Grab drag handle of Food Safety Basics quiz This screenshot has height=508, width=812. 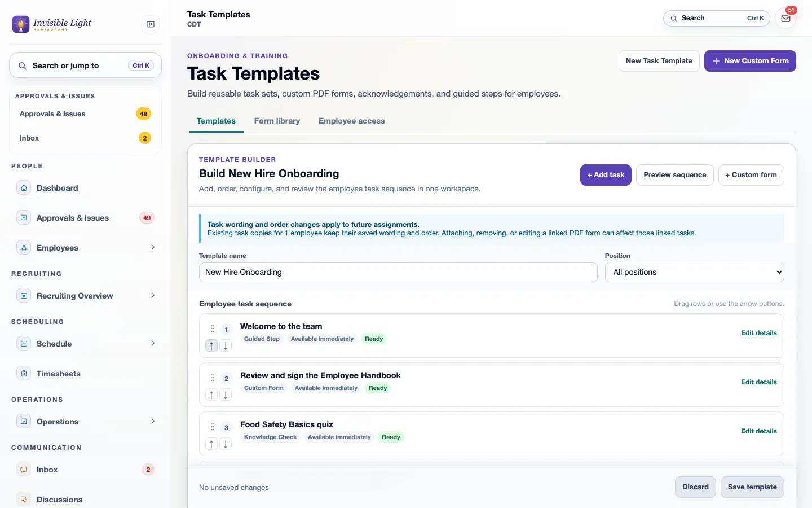(x=213, y=427)
